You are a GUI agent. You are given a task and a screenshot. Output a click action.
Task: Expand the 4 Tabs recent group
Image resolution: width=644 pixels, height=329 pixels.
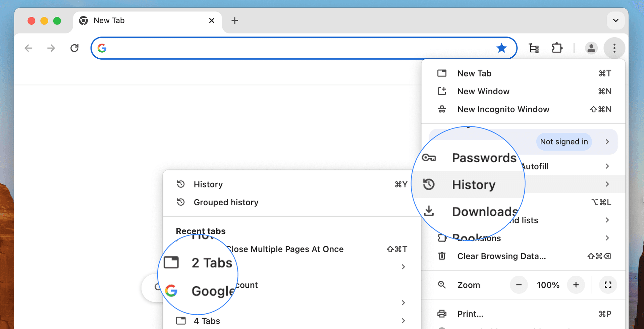click(x=207, y=321)
